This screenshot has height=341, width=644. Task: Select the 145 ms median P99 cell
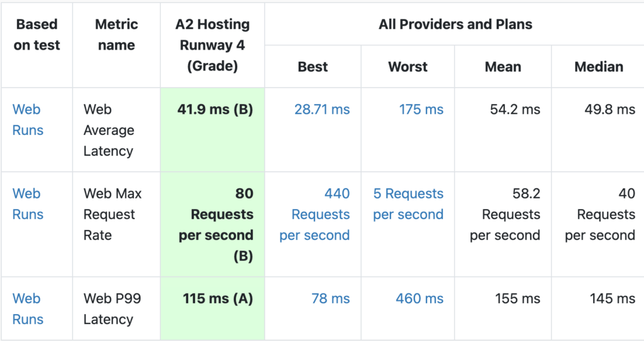[x=612, y=298]
